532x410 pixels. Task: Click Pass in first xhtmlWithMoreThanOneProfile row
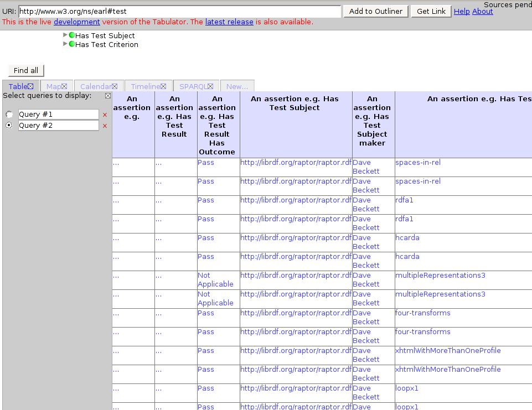206,351
